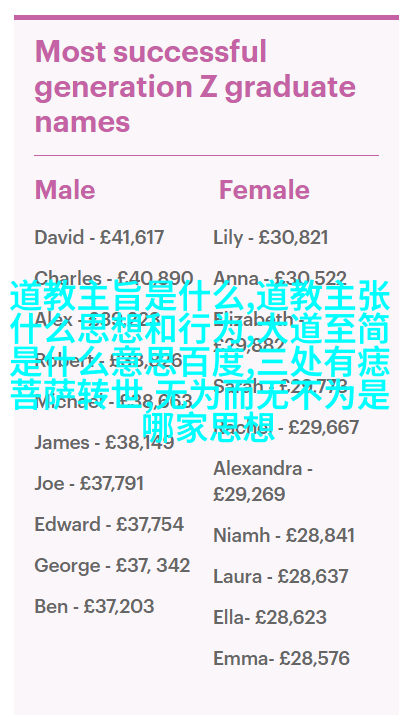
Task: Click the Anna £30,522 entry
Action: tap(280, 278)
